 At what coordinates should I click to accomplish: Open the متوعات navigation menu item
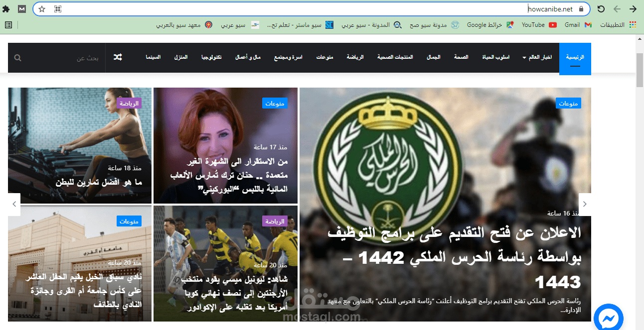(x=324, y=57)
